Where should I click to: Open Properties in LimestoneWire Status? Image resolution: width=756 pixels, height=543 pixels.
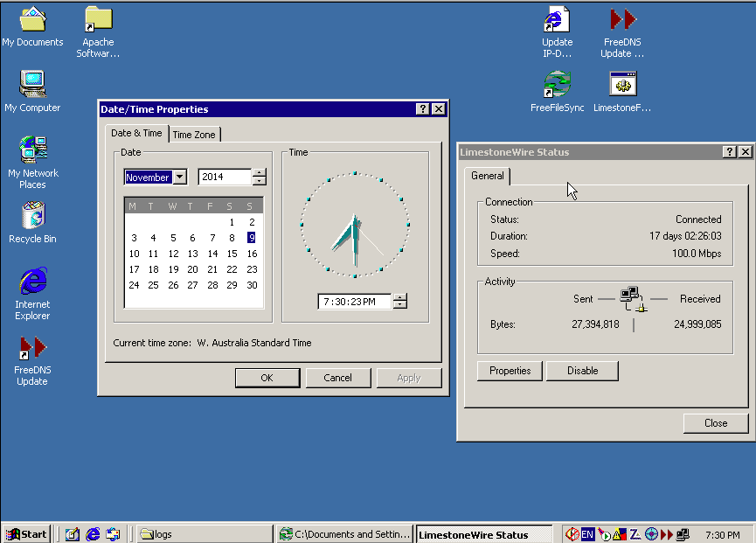(x=510, y=371)
